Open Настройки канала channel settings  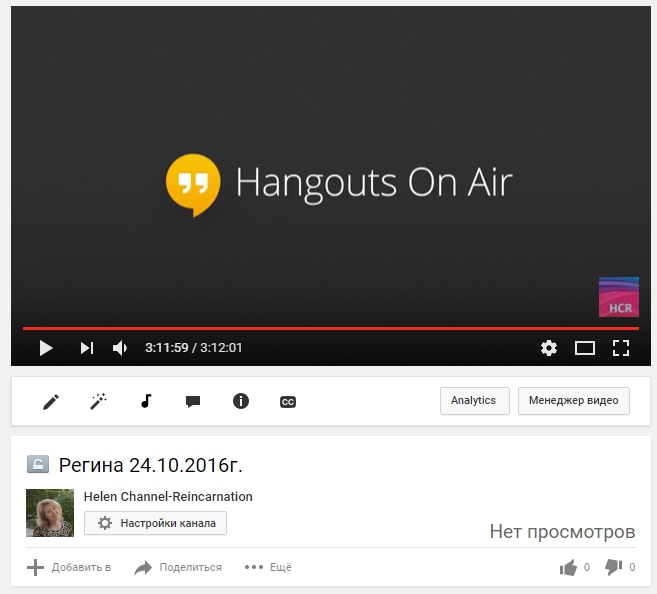[155, 523]
